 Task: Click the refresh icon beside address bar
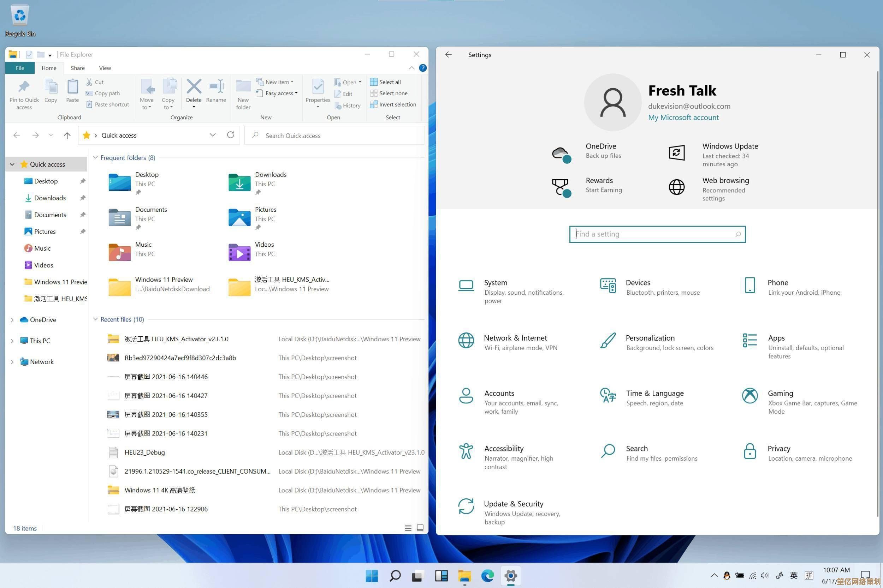coord(230,135)
